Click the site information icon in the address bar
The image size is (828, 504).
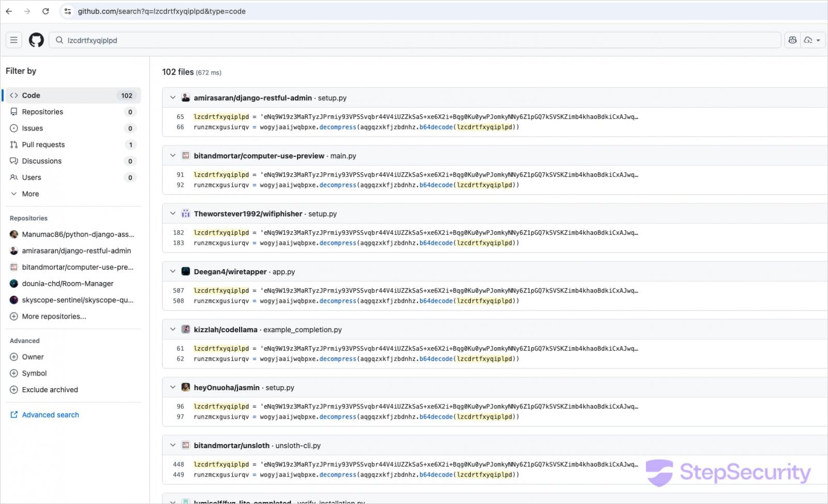pyautogui.click(x=67, y=11)
